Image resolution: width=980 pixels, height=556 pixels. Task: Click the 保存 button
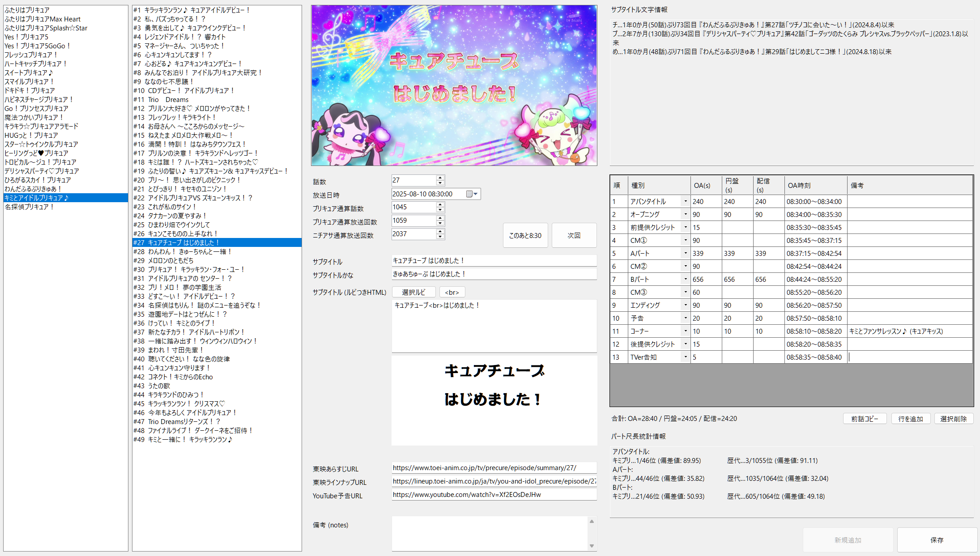(x=937, y=540)
